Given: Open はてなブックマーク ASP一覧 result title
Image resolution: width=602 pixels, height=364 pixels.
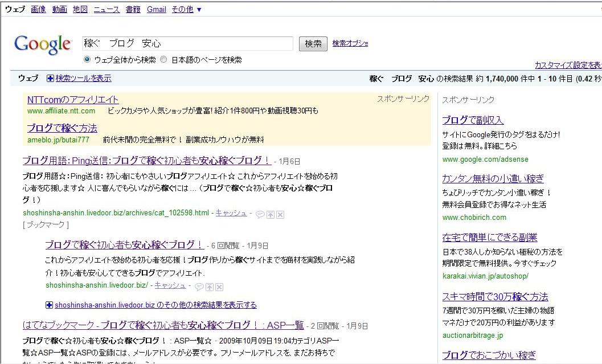Looking at the screenshot, I should (163, 325).
